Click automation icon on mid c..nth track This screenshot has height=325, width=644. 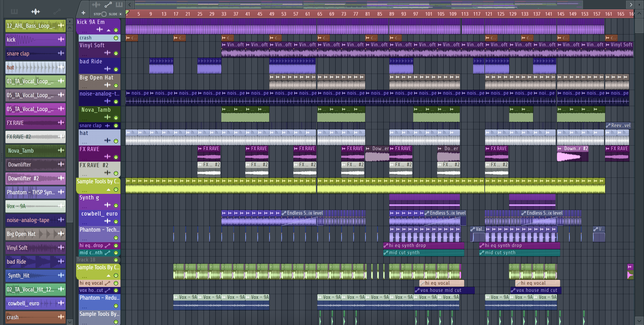[108, 253]
